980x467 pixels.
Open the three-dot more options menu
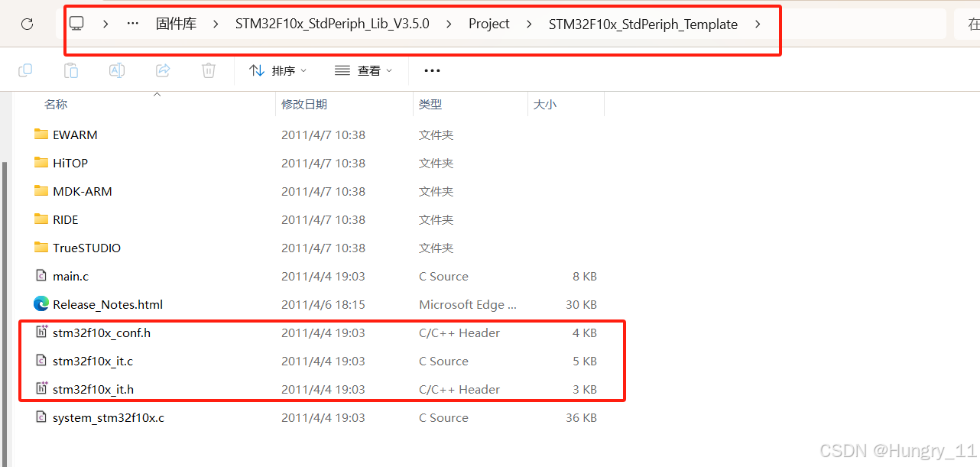coord(432,70)
